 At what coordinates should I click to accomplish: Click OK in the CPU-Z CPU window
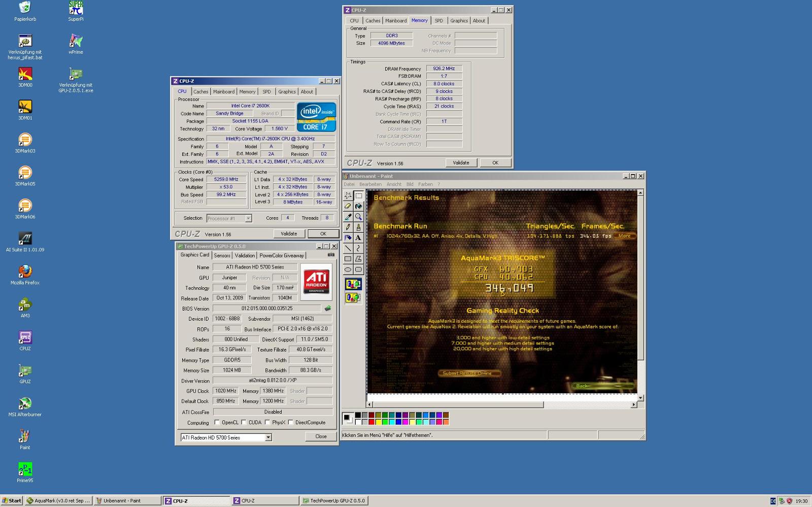click(323, 234)
